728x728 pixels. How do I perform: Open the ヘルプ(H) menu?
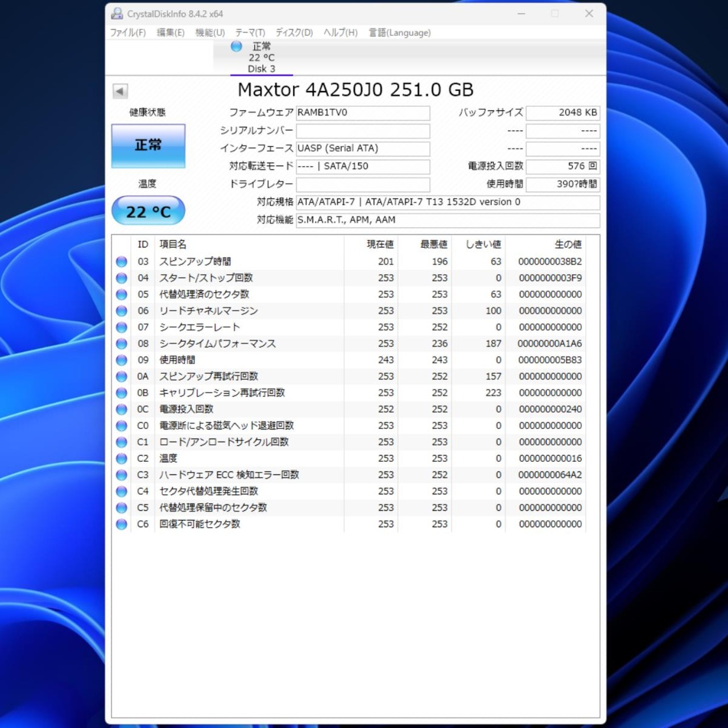coord(341,33)
